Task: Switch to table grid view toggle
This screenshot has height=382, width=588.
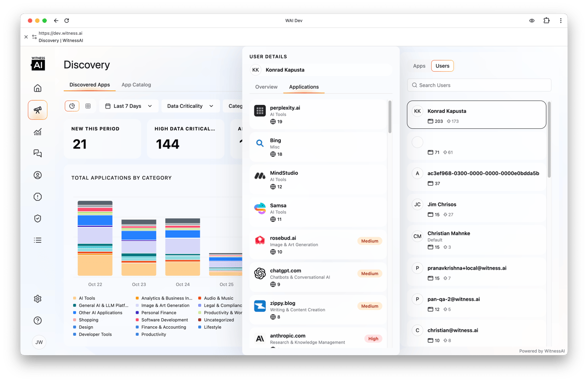Action: (88, 106)
